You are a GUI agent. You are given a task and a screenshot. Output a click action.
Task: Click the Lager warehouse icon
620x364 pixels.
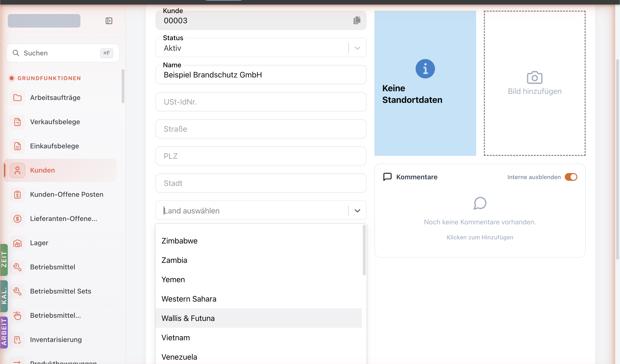[17, 243]
